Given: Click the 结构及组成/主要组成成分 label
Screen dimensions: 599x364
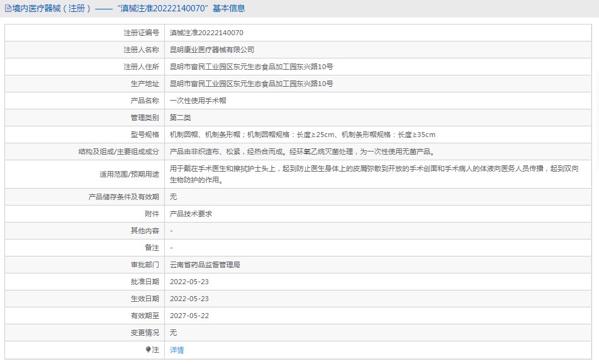Looking at the screenshot, I should click(x=119, y=152).
